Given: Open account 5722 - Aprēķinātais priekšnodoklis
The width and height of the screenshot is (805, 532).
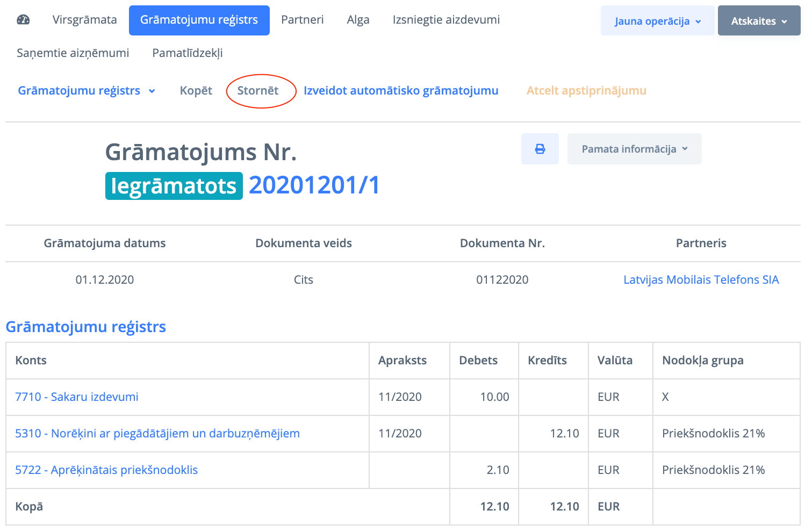Looking at the screenshot, I should point(106,470).
